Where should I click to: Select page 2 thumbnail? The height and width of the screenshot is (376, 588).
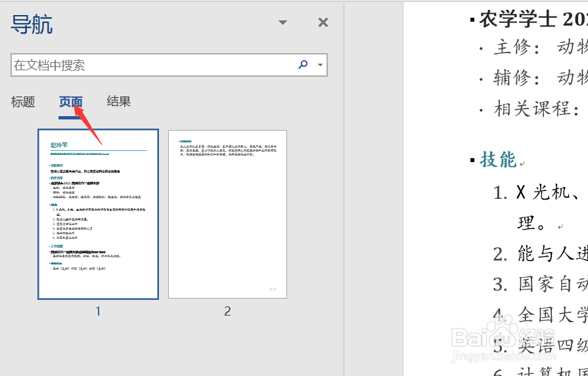[227, 214]
